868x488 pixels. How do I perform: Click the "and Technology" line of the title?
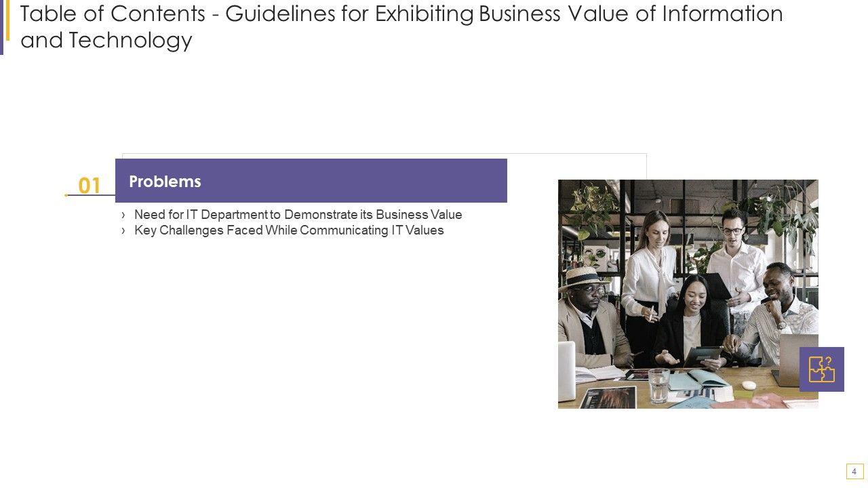[x=106, y=41]
